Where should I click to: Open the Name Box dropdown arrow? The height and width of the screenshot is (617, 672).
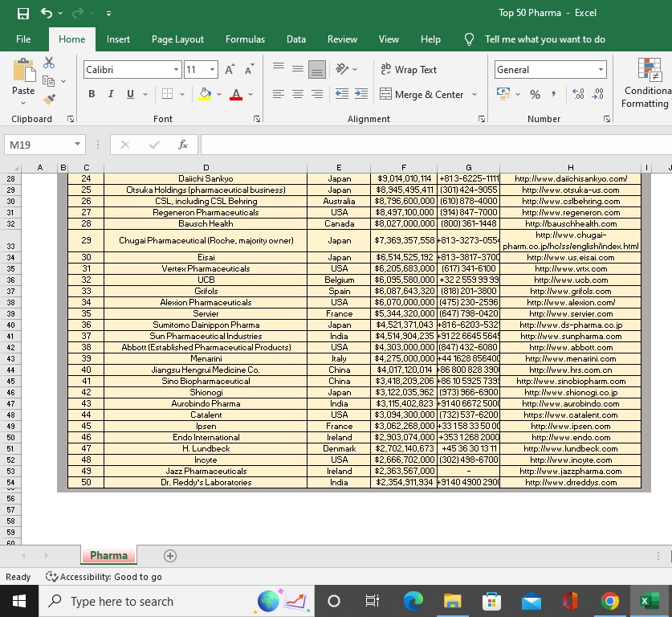[78, 145]
